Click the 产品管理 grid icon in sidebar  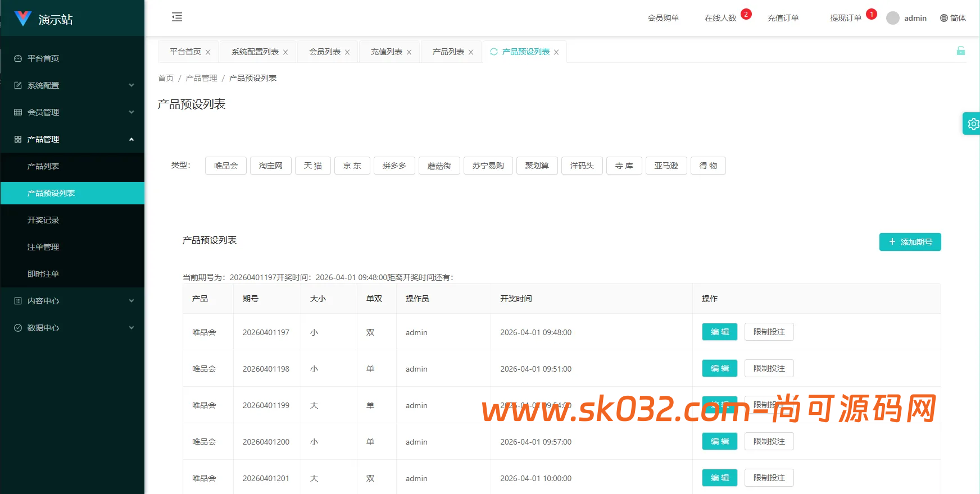[18, 139]
